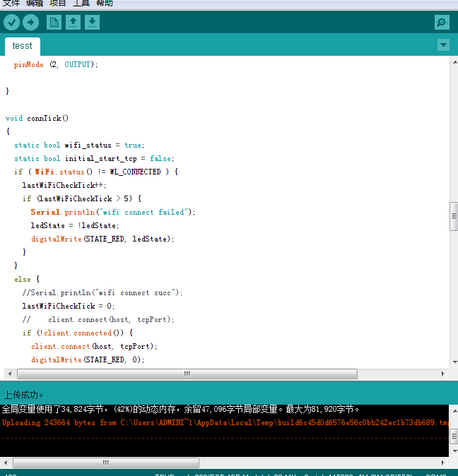Click the console scroll up arrow
This screenshot has width=458, height=476.
[454, 411]
